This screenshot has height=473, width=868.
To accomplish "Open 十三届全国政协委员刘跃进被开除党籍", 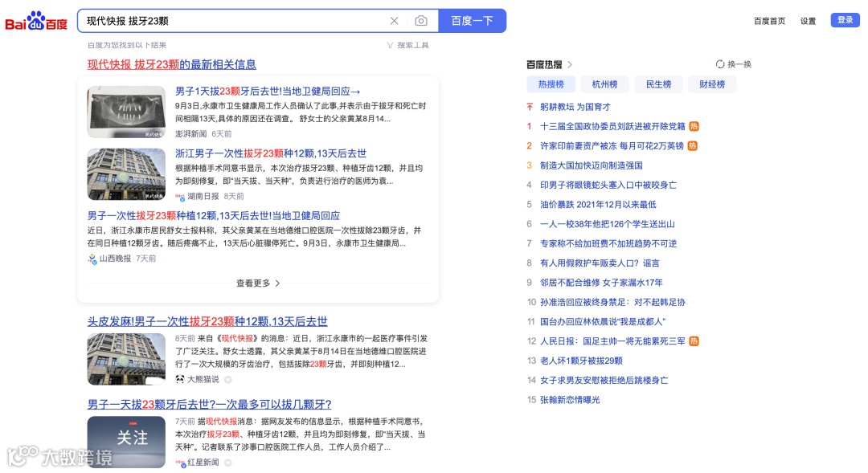I will coord(612,126).
